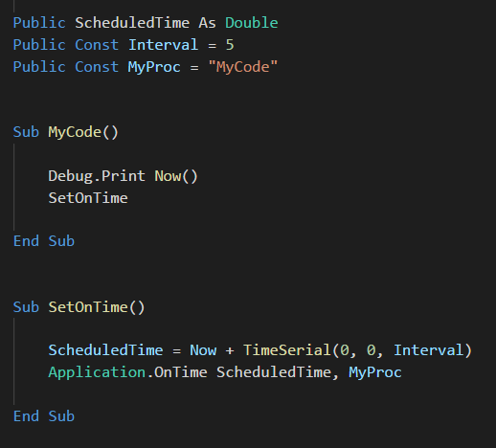This screenshot has width=496, height=448.
Task: Click the number 5 value
Action: (230, 45)
